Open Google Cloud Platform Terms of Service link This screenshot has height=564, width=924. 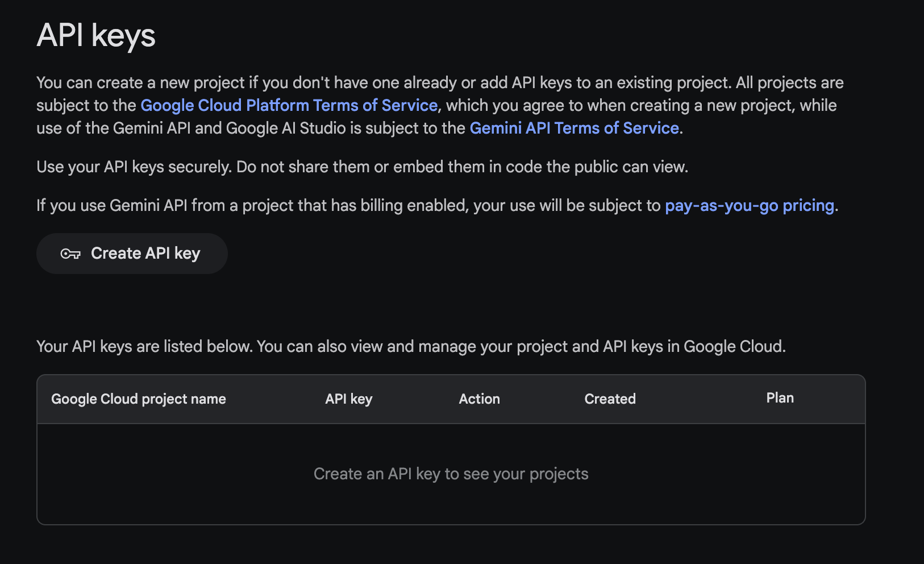[289, 106]
